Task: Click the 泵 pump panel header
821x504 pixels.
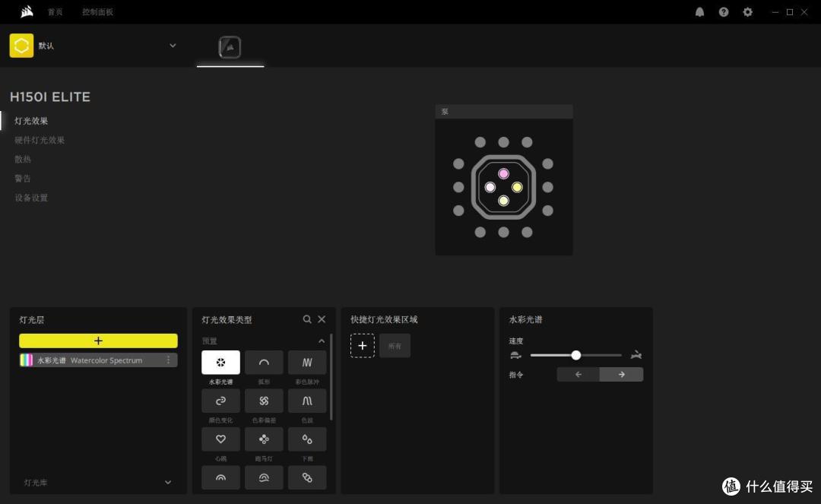Action: coord(504,112)
